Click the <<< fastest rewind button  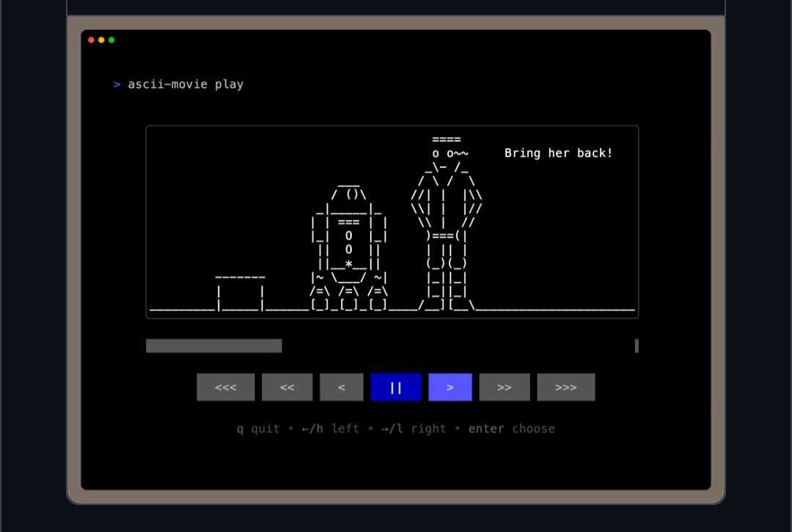[x=225, y=387]
